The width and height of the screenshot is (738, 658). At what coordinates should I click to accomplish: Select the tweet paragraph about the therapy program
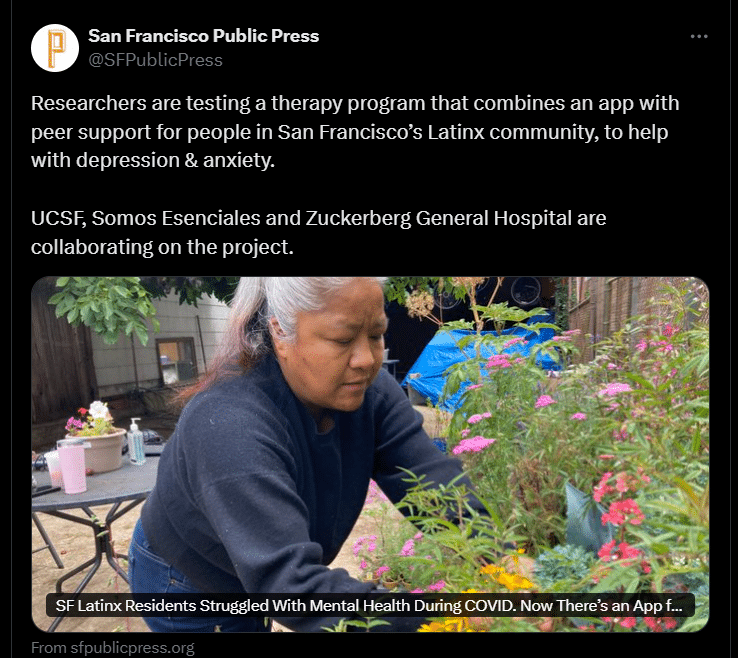point(355,131)
